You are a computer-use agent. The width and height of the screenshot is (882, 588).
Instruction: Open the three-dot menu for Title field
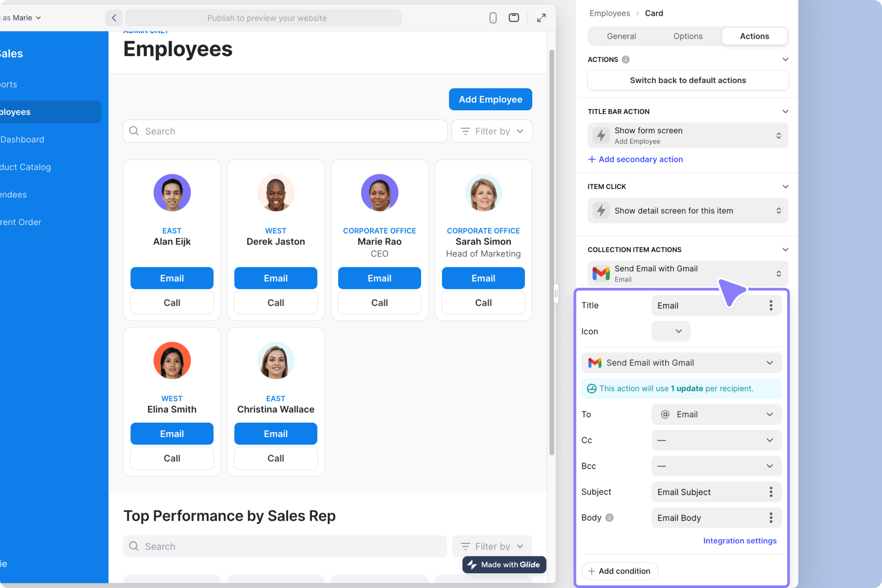click(x=771, y=306)
